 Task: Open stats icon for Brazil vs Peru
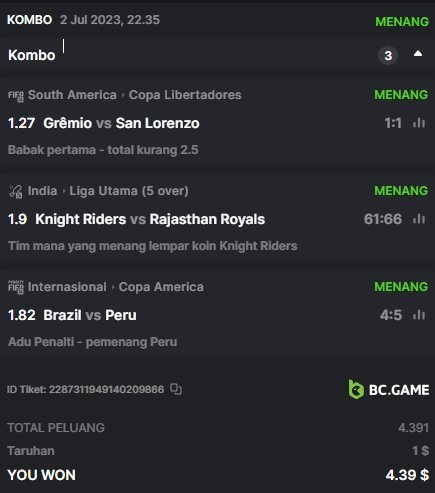pyautogui.click(x=419, y=315)
